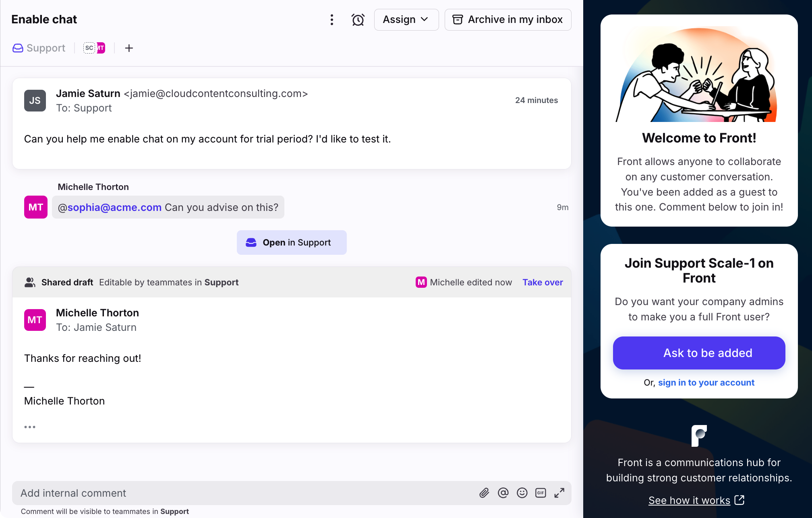The image size is (812, 518).
Task: Click Open in Support button
Action: pos(292,242)
